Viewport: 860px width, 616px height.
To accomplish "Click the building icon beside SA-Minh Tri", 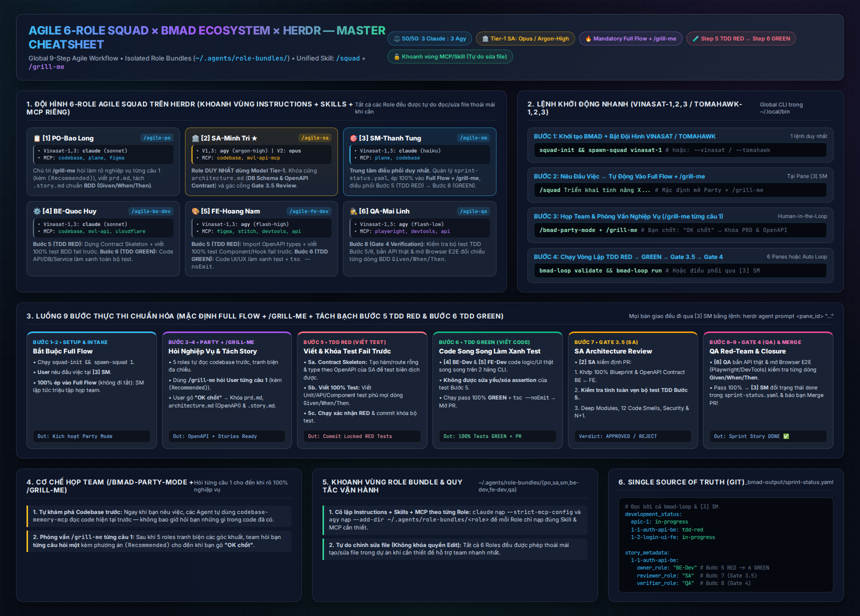I will click(195, 138).
